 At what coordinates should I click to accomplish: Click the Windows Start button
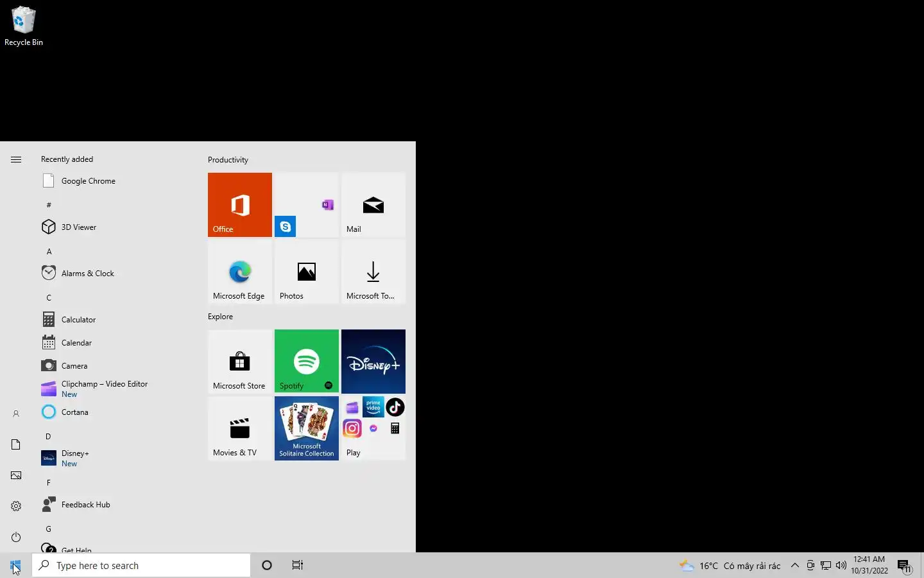tap(15, 565)
